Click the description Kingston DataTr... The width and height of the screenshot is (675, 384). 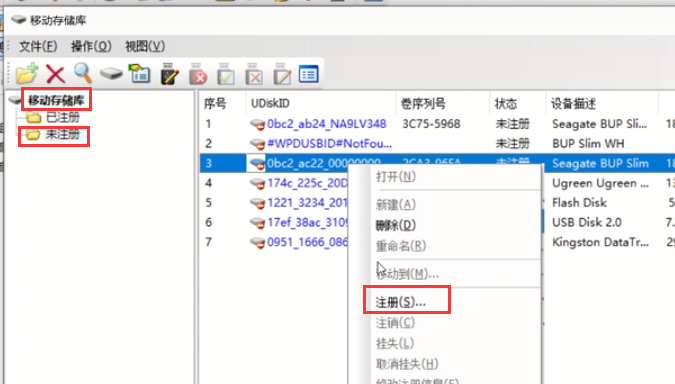[600, 242]
